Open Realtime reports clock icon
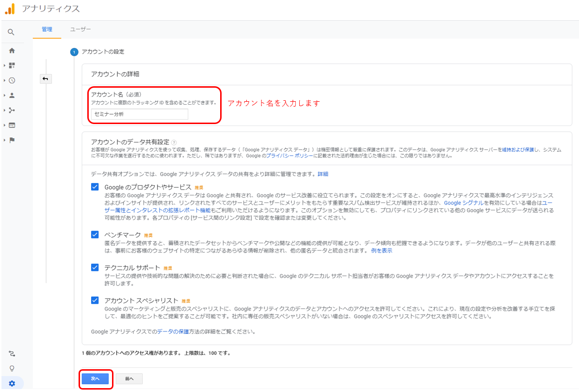 (x=12, y=80)
